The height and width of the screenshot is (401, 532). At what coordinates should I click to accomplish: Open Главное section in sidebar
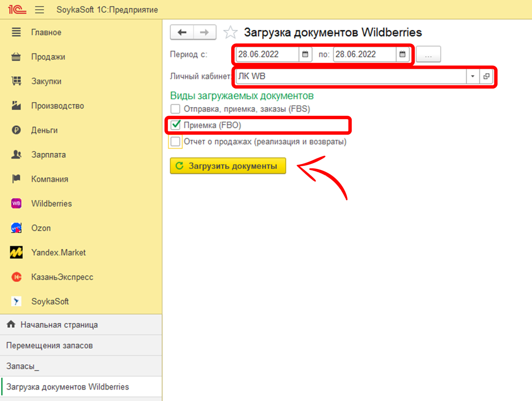[x=46, y=32]
